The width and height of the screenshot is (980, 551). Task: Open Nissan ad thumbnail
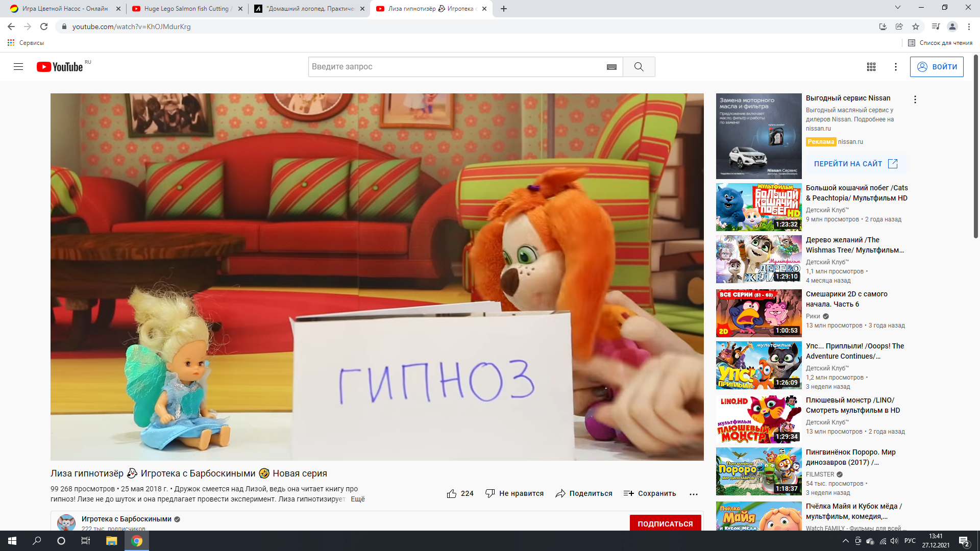point(758,136)
